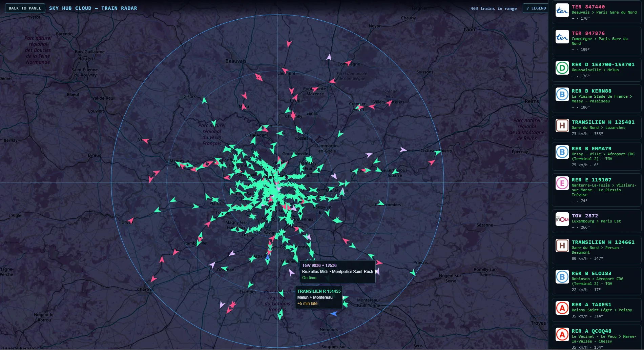Open TER 847440 train title
Viewport: 644px width, 350px height.
click(x=588, y=7)
